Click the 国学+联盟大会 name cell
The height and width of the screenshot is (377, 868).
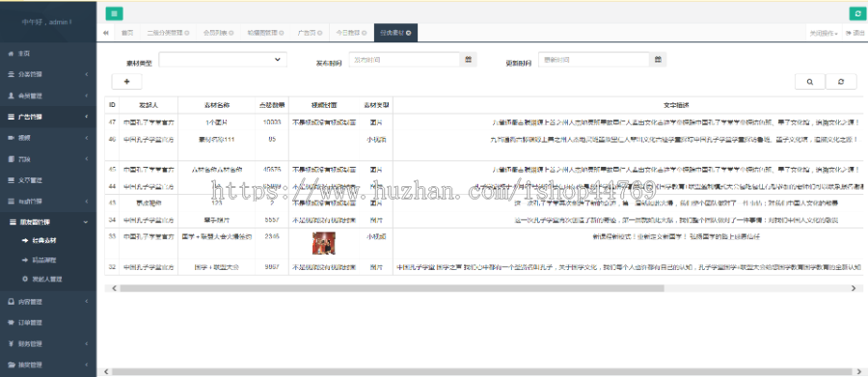tap(217, 267)
